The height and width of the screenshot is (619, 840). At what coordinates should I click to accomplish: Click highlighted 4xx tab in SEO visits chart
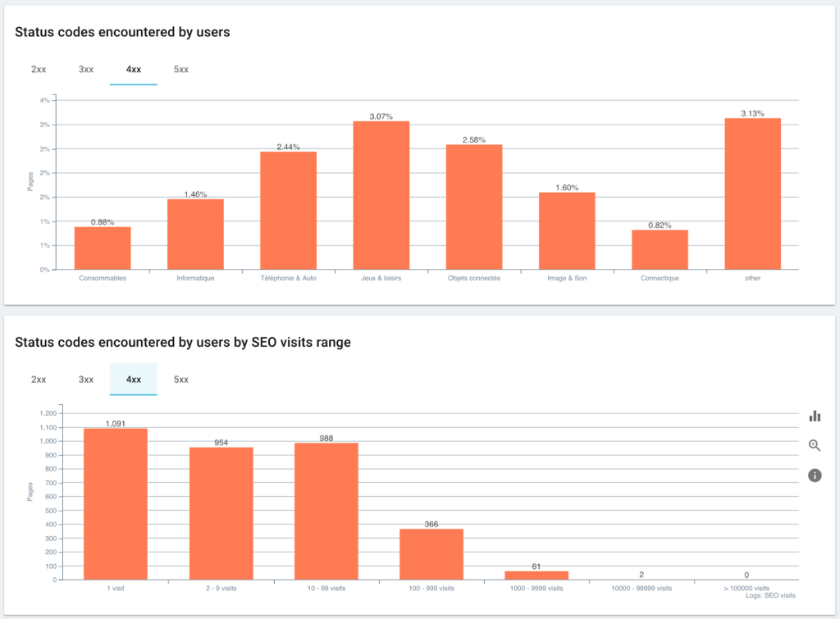point(134,380)
